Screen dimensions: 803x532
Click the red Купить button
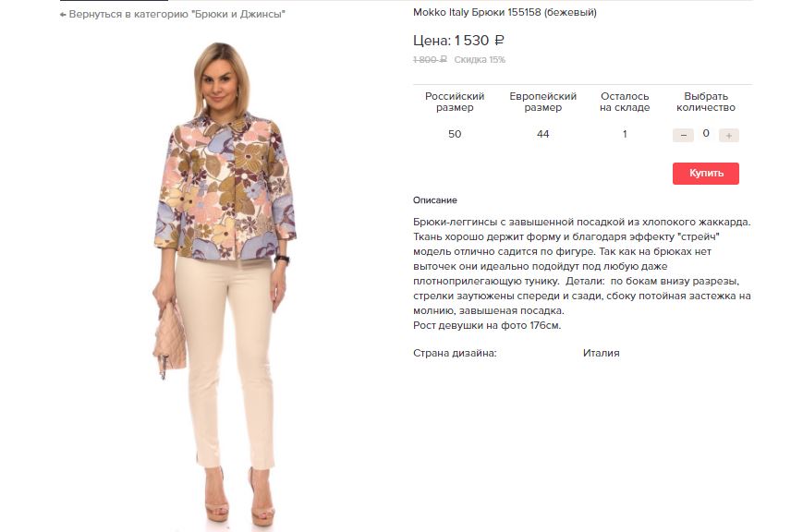click(x=706, y=173)
